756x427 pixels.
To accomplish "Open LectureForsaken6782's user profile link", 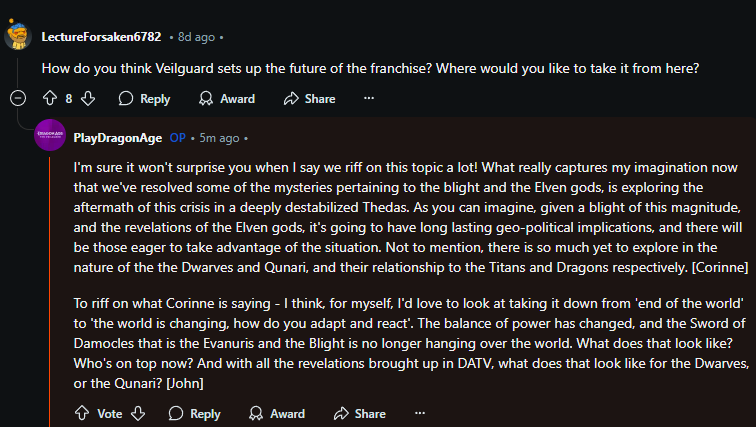I will 101,37.
